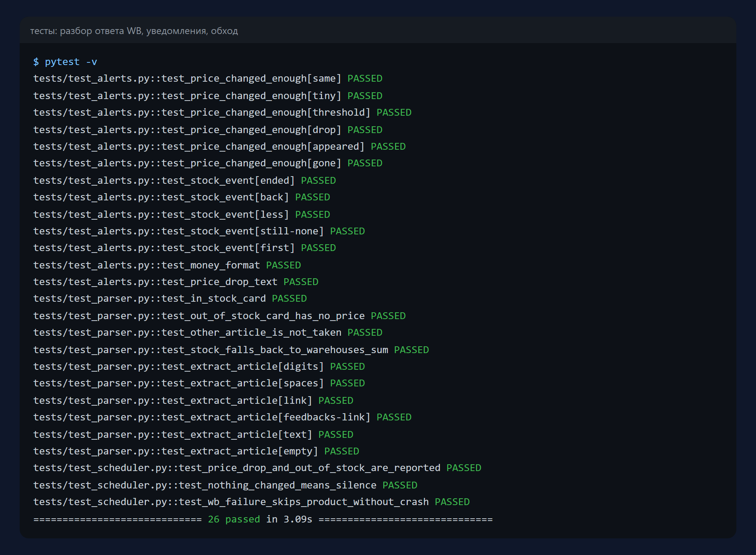Select the test_price_changed_enough[tiny] line

click(208, 96)
